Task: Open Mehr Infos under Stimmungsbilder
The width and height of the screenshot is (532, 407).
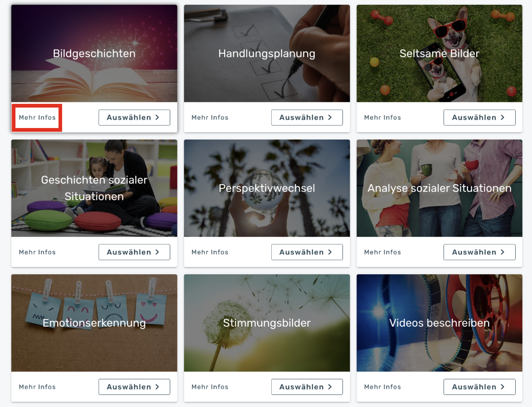Action: (x=210, y=387)
